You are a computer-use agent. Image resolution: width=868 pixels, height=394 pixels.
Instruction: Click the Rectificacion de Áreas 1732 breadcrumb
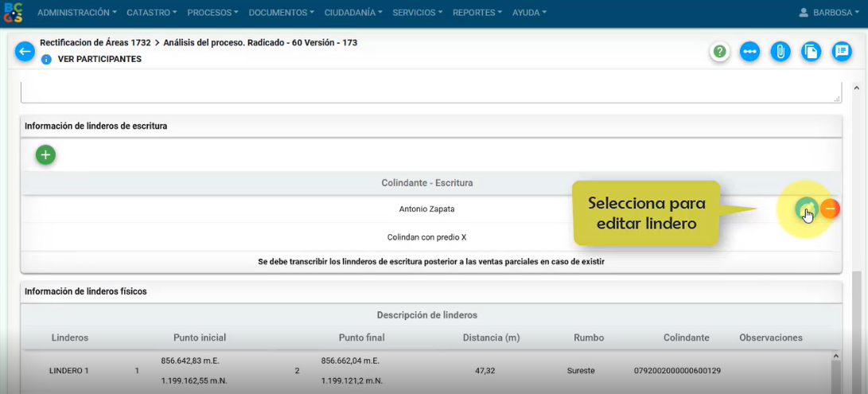pos(95,43)
